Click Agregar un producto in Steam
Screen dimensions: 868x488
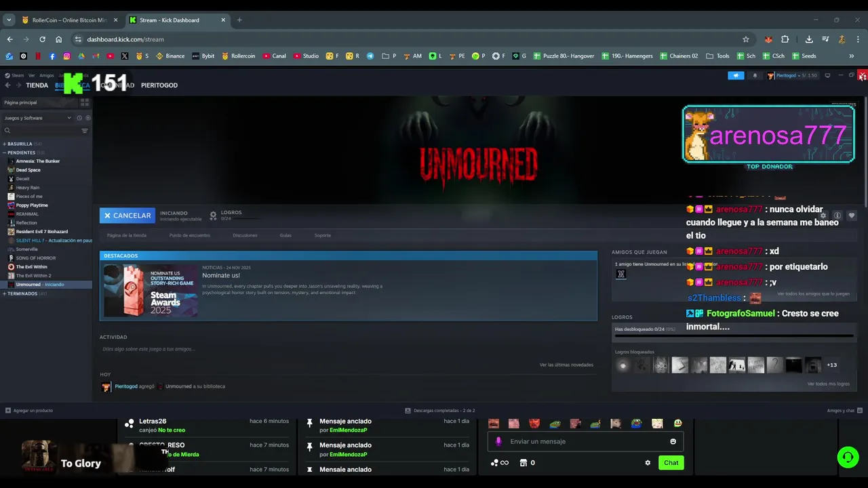click(x=28, y=411)
